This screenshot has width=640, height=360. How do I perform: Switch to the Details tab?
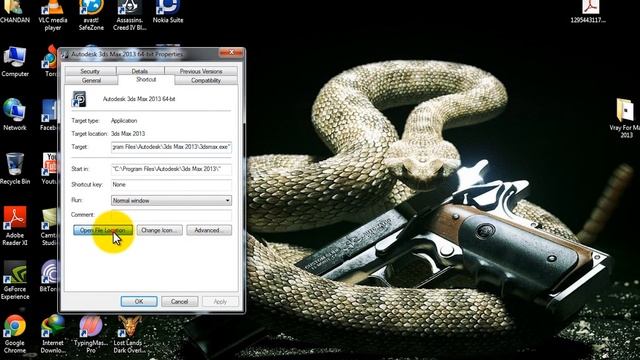pyautogui.click(x=140, y=71)
